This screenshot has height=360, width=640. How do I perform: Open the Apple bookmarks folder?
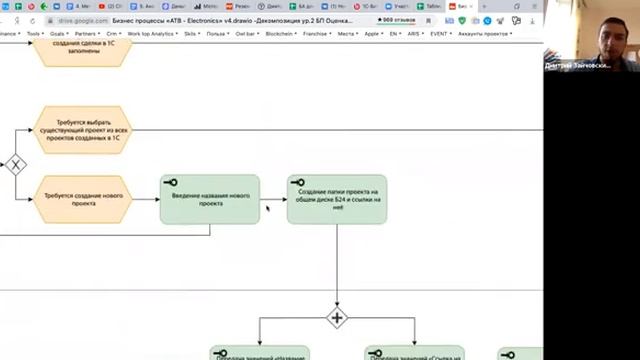pos(374,33)
